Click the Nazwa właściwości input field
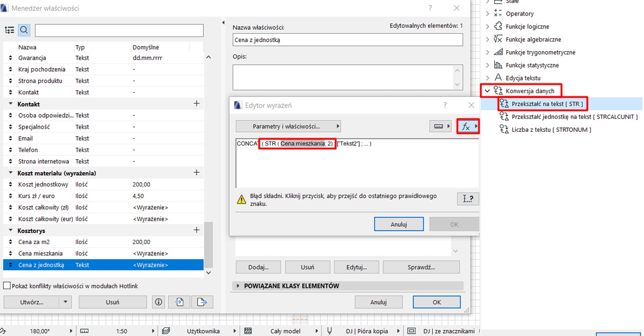Image resolution: width=644 pixels, height=336 pixels. pos(348,40)
